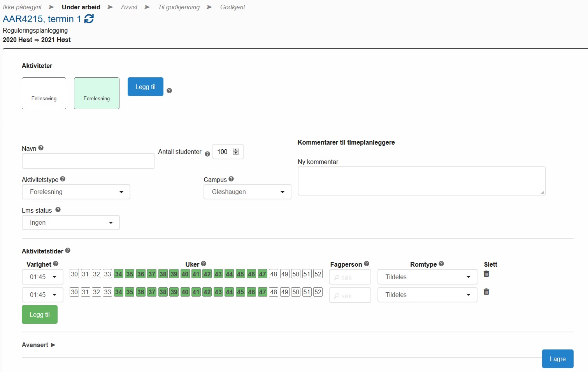The width and height of the screenshot is (588, 372).
Task: Click help icon beside Aktivitetstider heading
Action: 68,251
